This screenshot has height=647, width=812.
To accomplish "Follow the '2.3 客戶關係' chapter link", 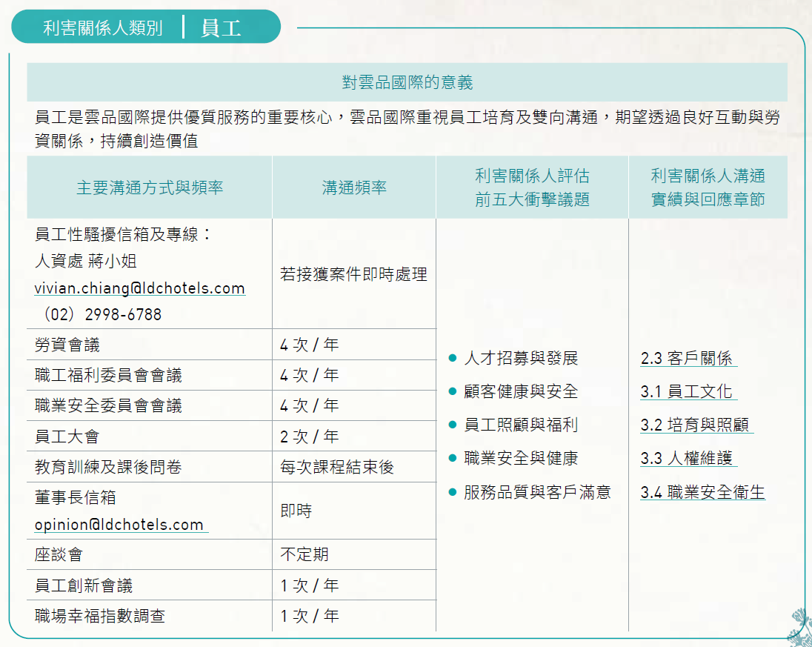I will coord(686,358).
